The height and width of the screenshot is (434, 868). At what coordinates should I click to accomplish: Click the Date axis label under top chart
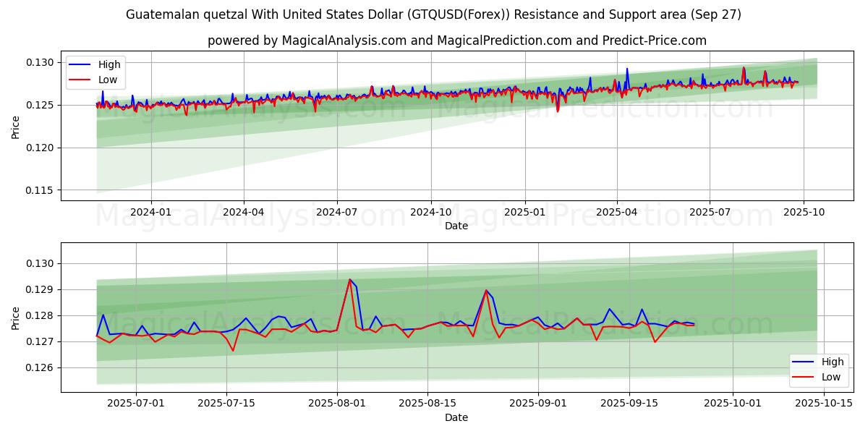tap(456, 226)
